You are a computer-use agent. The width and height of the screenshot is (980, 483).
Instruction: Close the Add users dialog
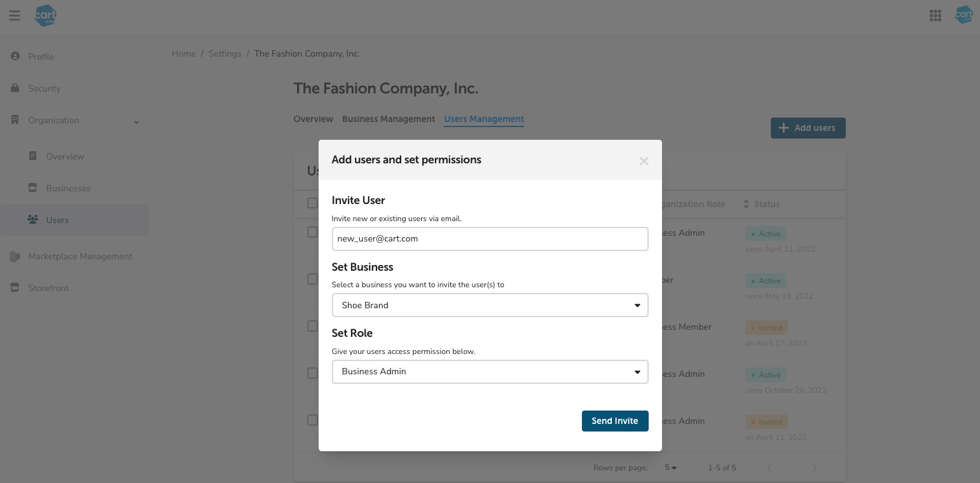pos(644,161)
